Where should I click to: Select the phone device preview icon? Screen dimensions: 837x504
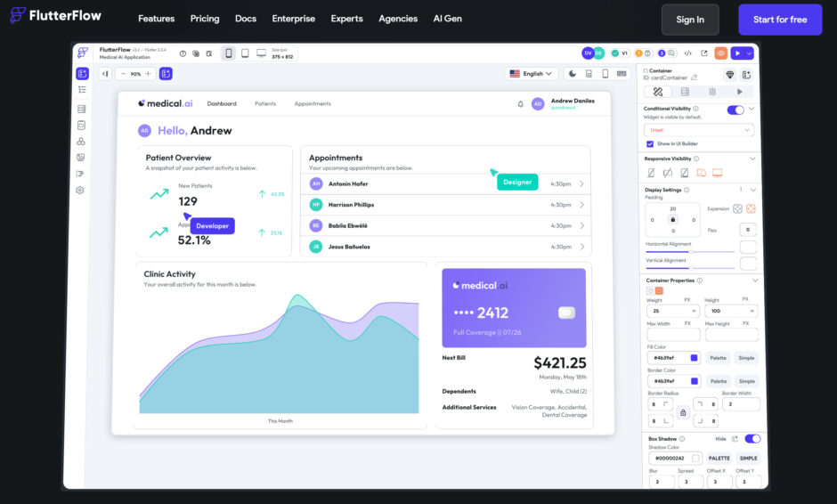click(x=228, y=53)
